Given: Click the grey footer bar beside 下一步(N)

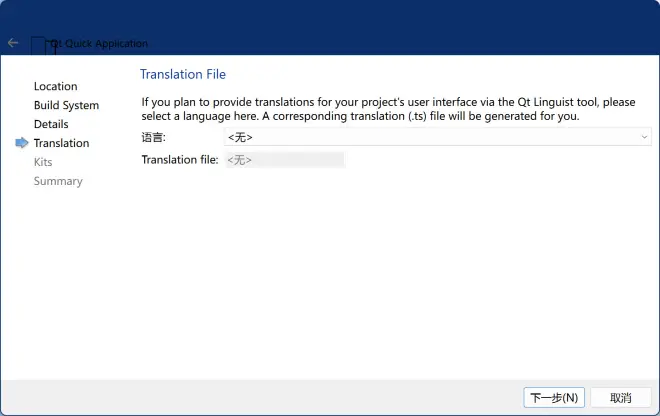Looking at the screenshot, I should 261,397.
